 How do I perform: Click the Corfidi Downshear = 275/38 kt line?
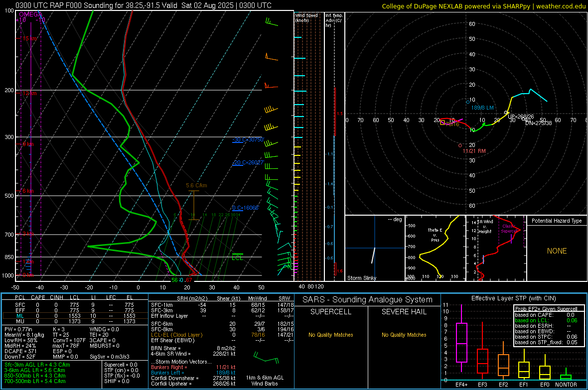(193, 378)
